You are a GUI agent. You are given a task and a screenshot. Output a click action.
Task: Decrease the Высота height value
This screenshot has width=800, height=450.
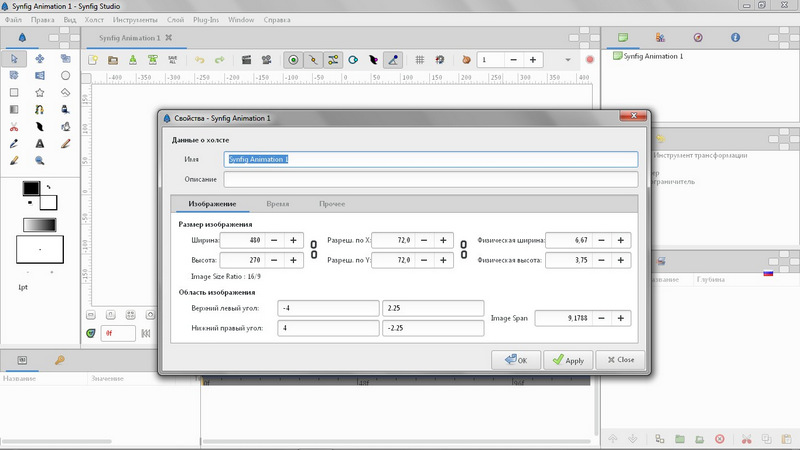[274, 260]
